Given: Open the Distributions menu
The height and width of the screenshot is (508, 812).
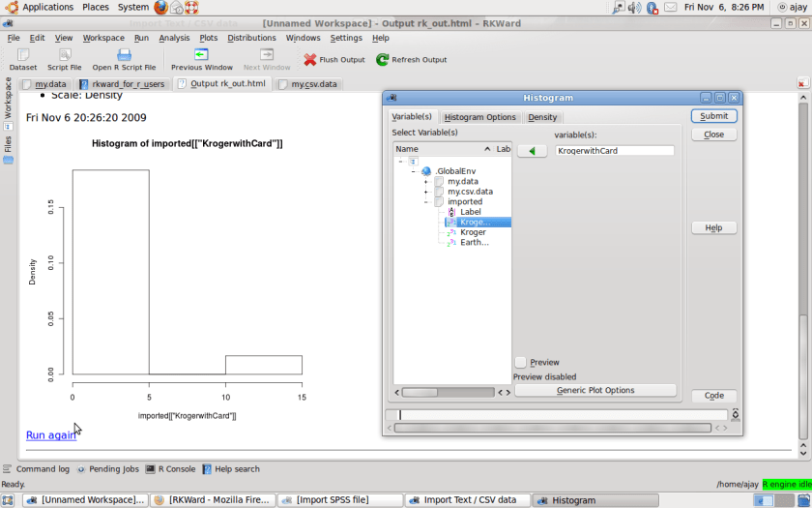Looking at the screenshot, I should pos(251,38).
